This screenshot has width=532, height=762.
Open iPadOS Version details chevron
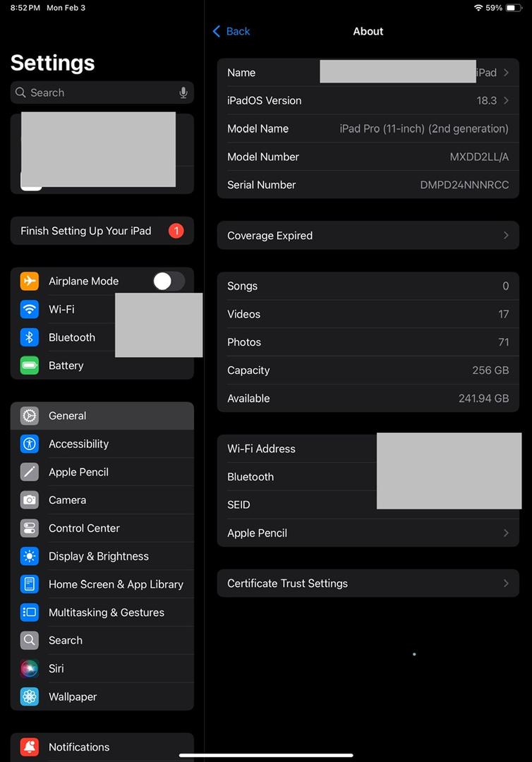[506, 101]
